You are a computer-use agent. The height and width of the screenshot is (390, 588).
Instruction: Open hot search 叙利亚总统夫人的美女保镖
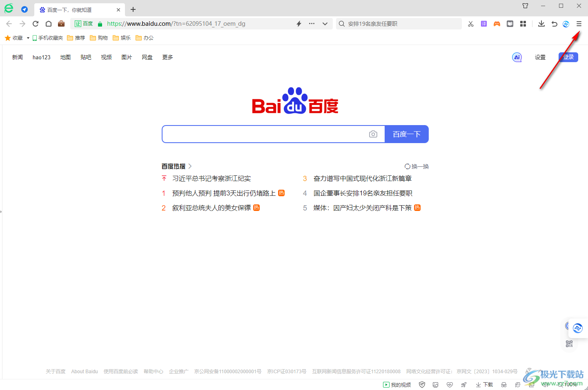(212, 208)
